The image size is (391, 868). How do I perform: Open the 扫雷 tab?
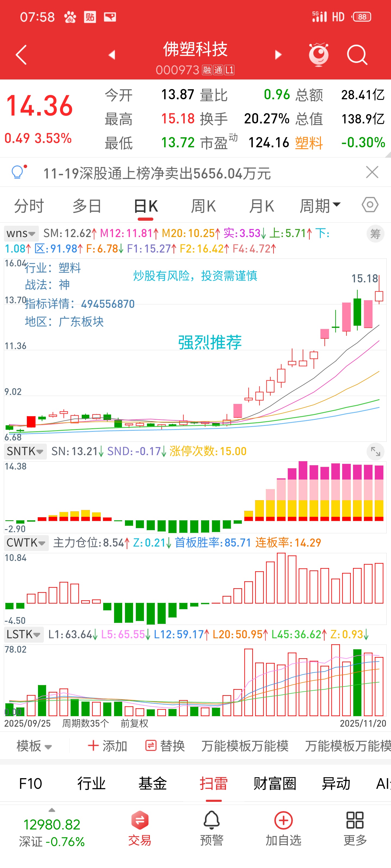(x=213, y=784)
